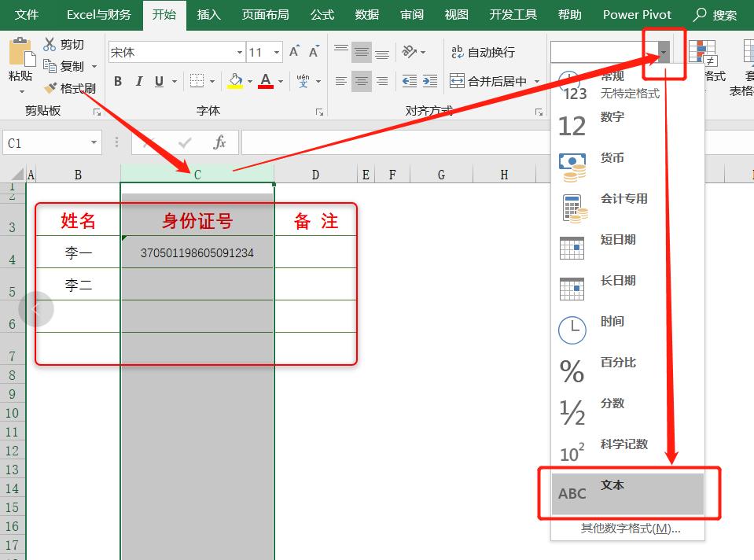Select the Fill Color bucket icon

[236, 81]
